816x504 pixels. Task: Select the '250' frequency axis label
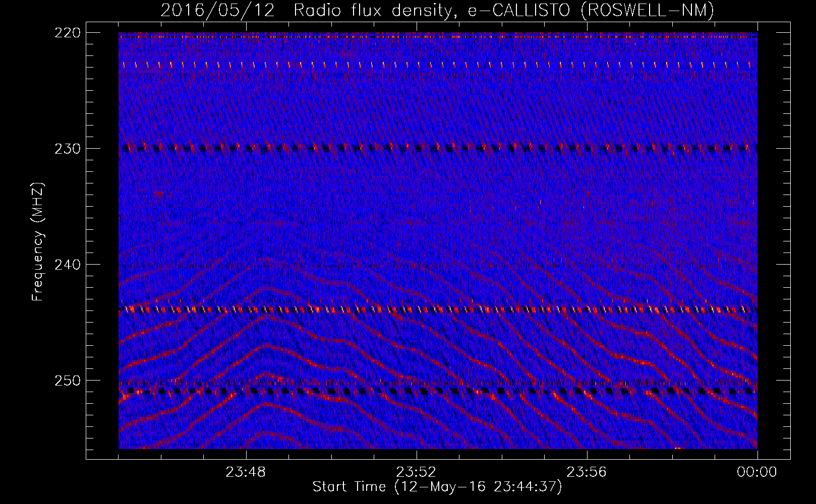click(67, 381)
